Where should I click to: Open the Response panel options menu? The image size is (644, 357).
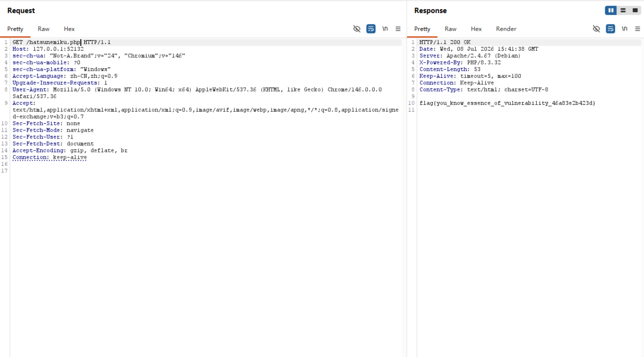pyautogui.click(x=638, y=29)
